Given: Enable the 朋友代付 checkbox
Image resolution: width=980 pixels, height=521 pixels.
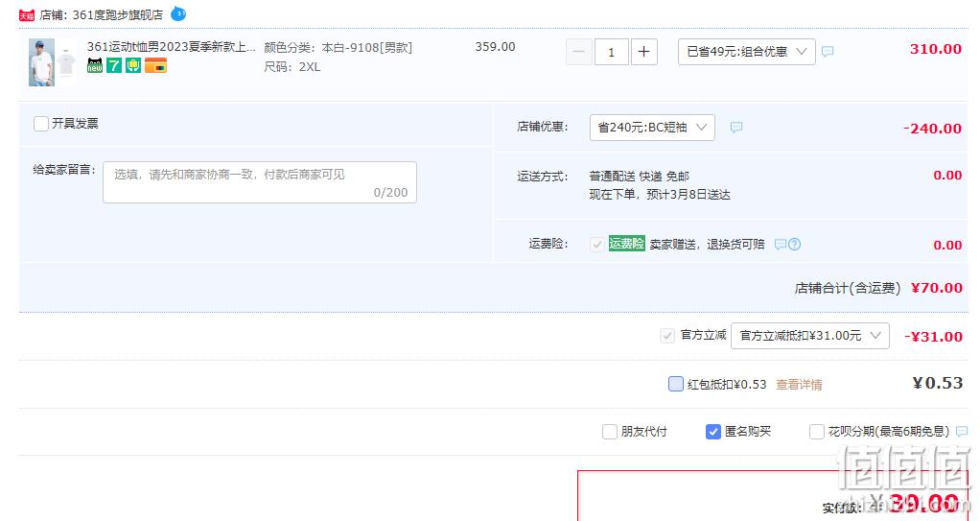Looking at the screenshot, I should tap(609, 432).
